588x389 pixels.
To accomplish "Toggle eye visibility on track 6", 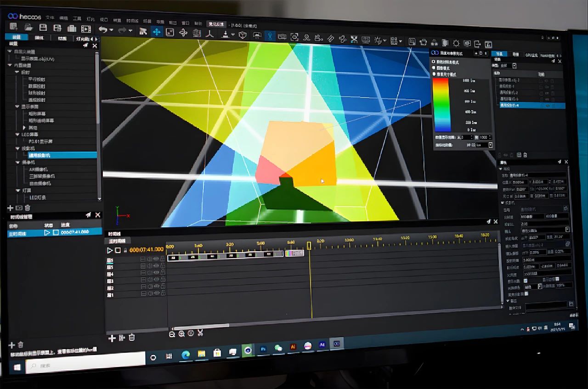I will click(156, 259).
